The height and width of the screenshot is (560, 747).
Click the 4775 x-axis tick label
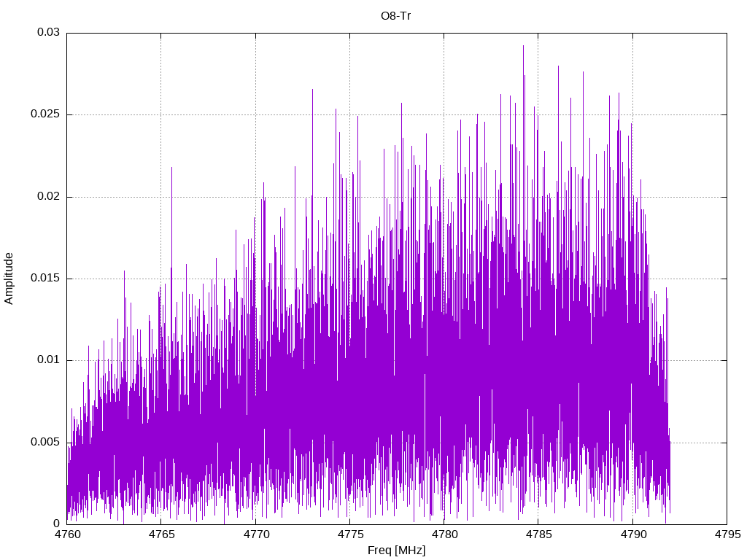350,534
